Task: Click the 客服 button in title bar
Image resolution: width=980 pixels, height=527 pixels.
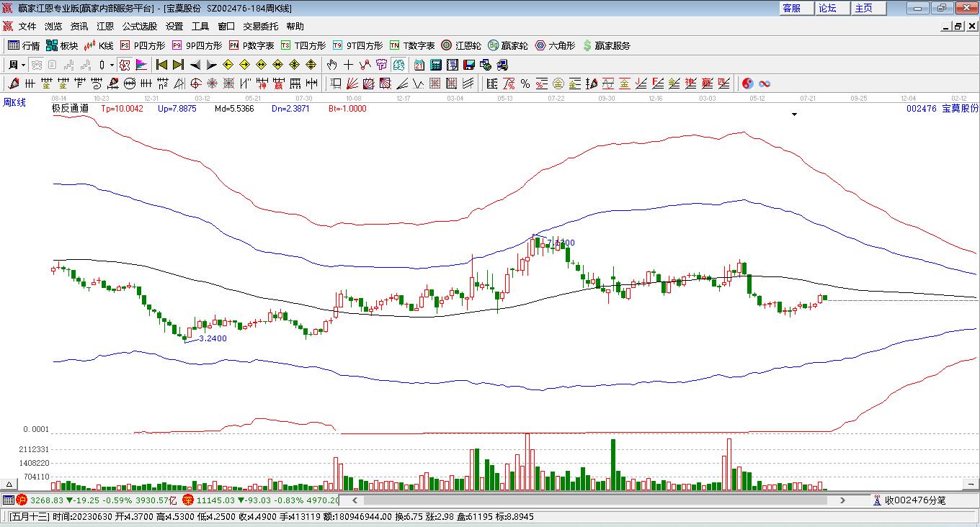Action: (x=791, y=8)
